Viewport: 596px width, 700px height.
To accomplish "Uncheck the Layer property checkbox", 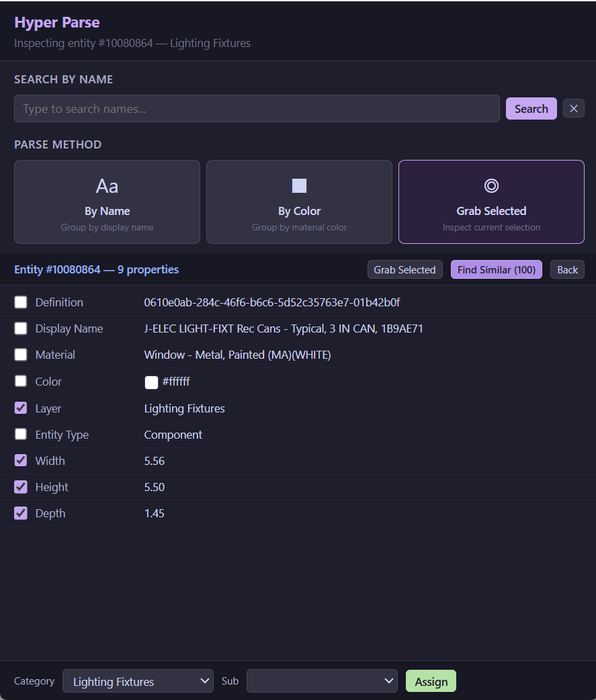I will pos(21,408).
